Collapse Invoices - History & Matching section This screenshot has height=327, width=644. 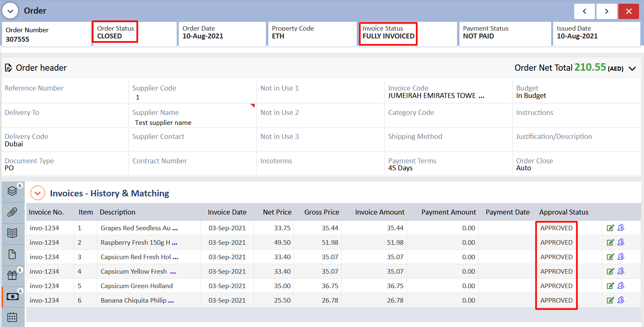(x=38, y=193)
